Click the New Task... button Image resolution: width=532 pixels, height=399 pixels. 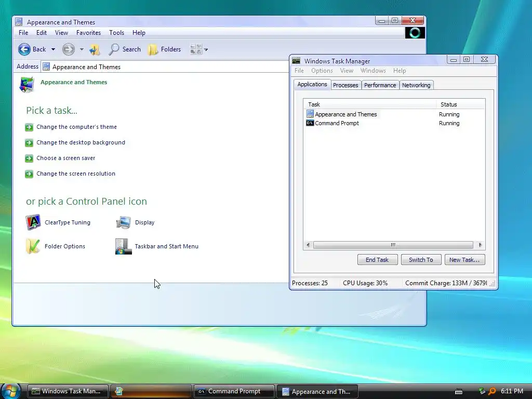tap(464, 260)
